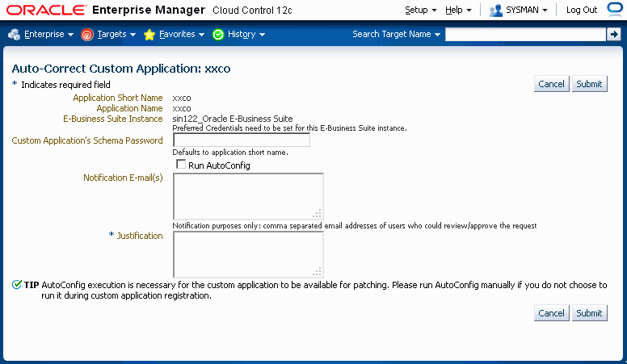Focus the Custom Application's Schema Password field
The width and height of the screenshot is (627, 364).
[242, 140]
